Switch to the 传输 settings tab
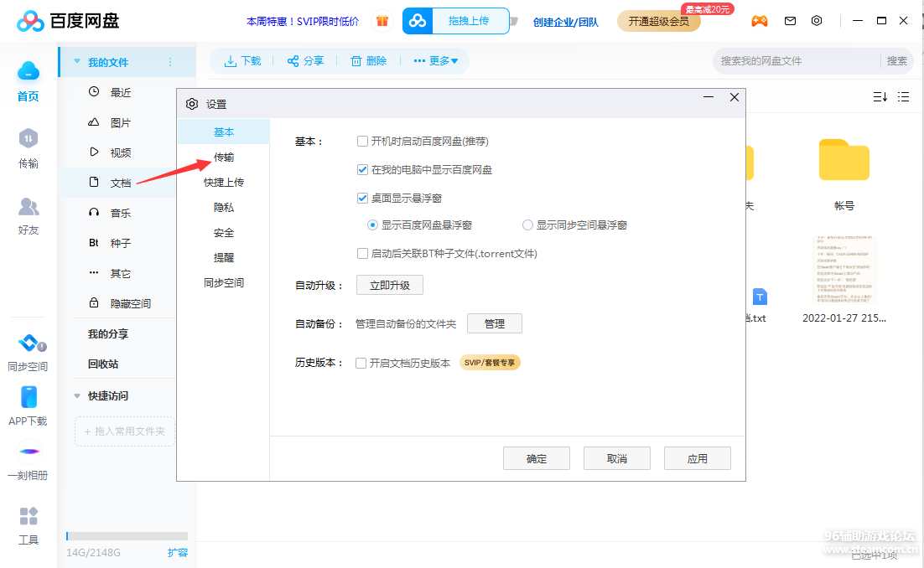 224,157
